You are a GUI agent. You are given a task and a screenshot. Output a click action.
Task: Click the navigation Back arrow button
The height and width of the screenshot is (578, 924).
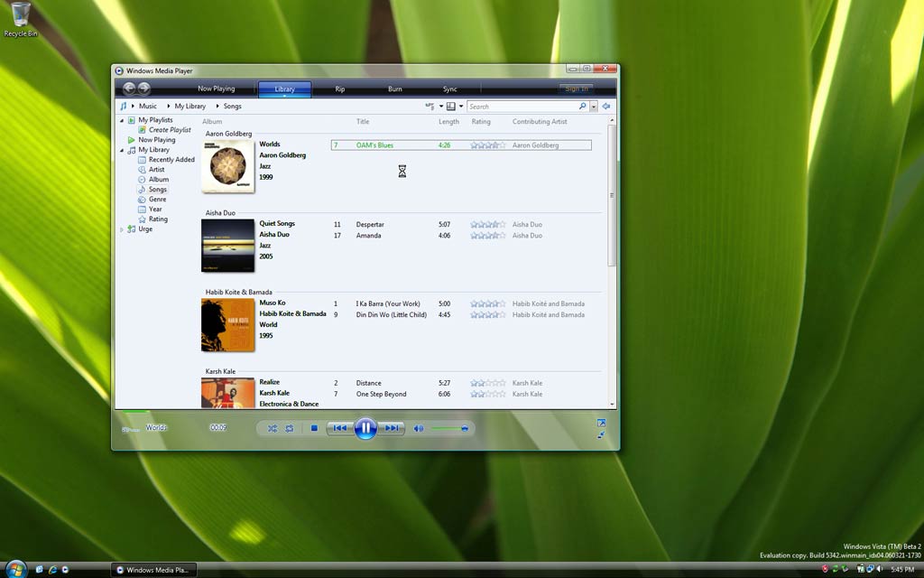[x=129, y=89]
